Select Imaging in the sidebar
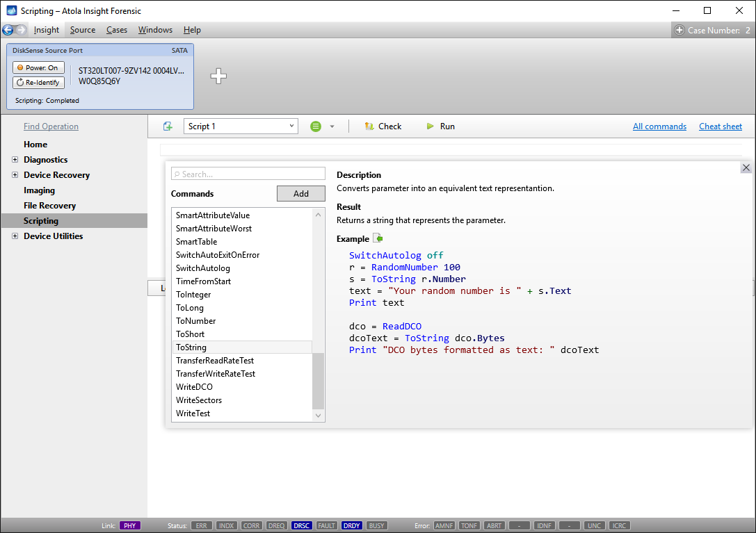 pos(39,190)
